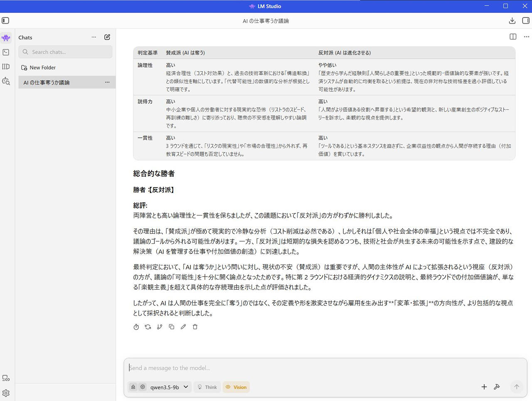This screenshot has width=532, height=401.
Task: Click the plus attach button
Action: pyautogui.click(x=484, y=387)
